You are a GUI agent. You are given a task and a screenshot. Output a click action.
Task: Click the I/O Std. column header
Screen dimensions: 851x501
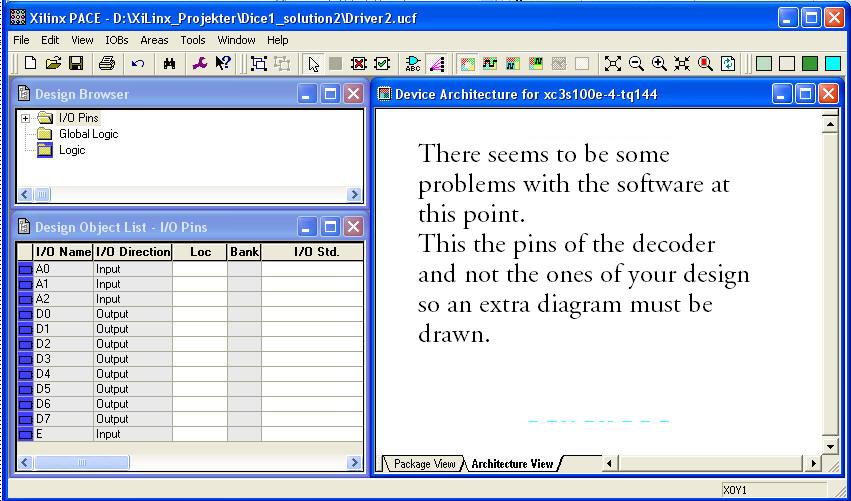click(x=313, y=252)
